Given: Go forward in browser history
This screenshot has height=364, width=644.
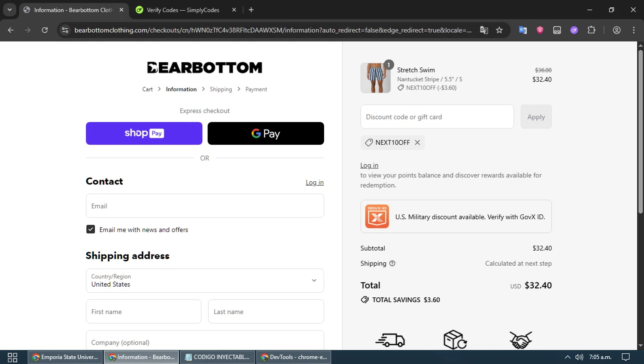Looking at the screenshot, I should click(27, 30).
